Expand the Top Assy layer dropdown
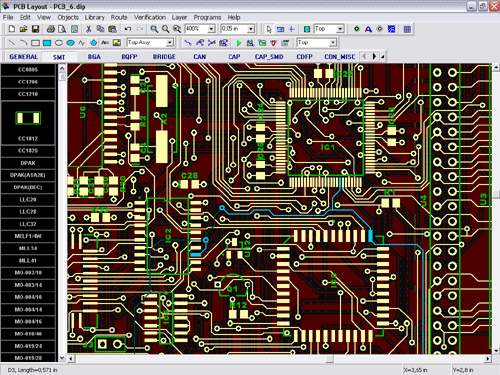This screenshot has height=375, width=500. click(170, 43)
